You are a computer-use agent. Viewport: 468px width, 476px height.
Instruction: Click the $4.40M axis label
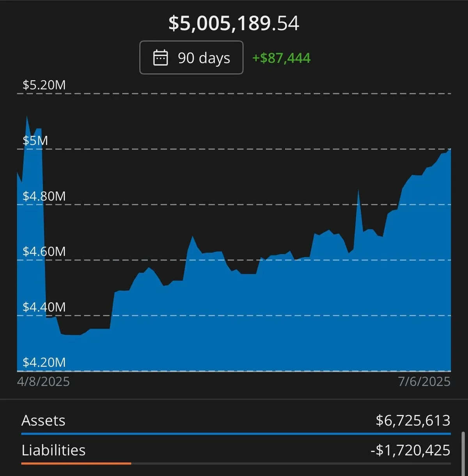click(x=44, y=307)
